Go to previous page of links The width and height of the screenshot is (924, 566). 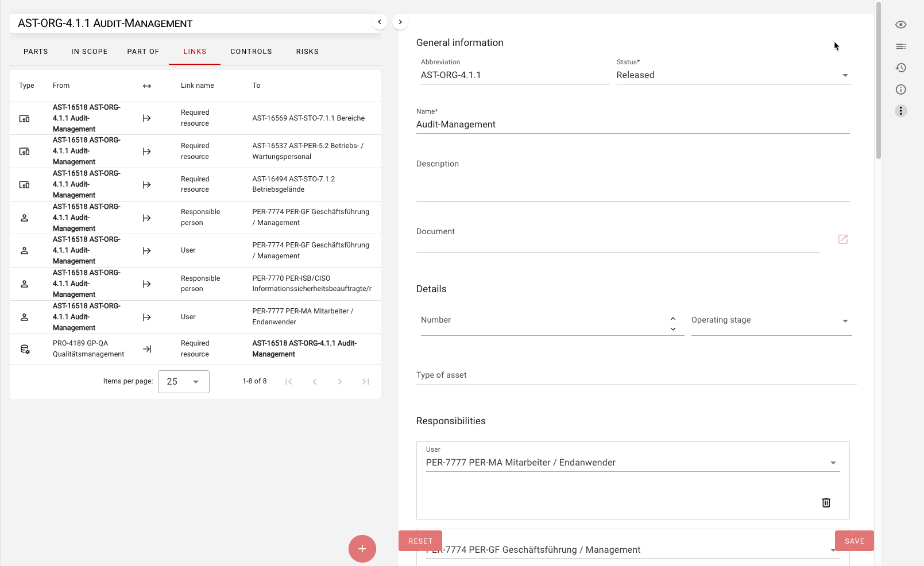tap(314, 382)
